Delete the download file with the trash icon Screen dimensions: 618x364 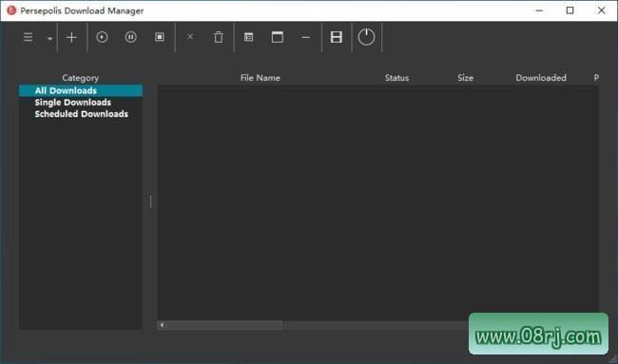coord(219,37)
